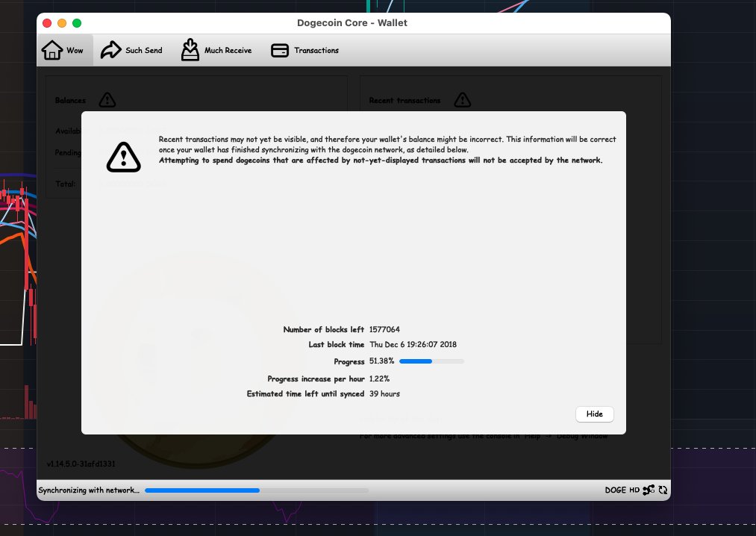Maximize the Dogecoin Core window with green button
The width and height of the screenshot is (756, 536).
(77, 22)
